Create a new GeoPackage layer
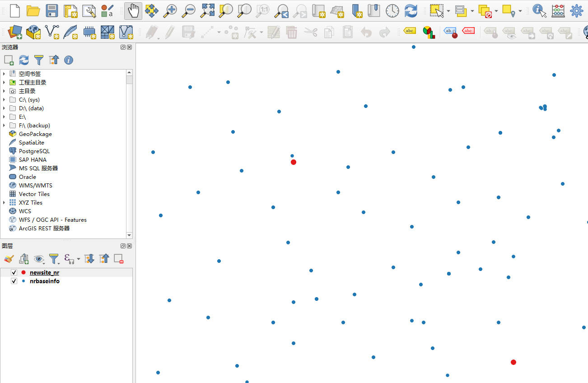Viewport: 588px width, 383px height. pyautogui.click(x=33, y=32)
